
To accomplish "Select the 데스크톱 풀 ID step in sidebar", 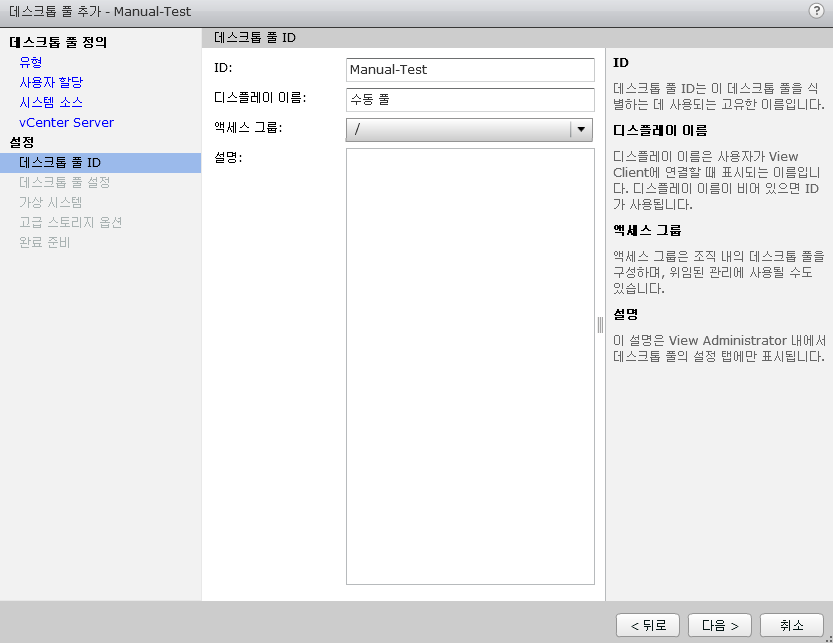I will coord(100,163).
